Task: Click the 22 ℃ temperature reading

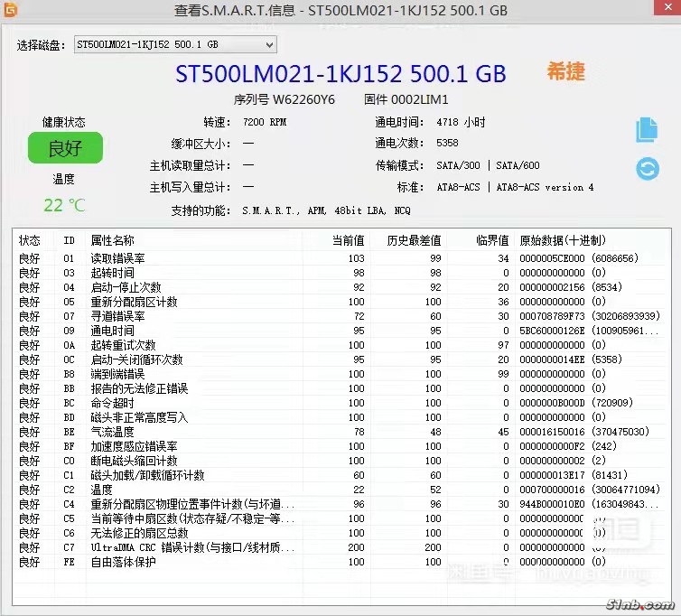Action: (64, 205)
